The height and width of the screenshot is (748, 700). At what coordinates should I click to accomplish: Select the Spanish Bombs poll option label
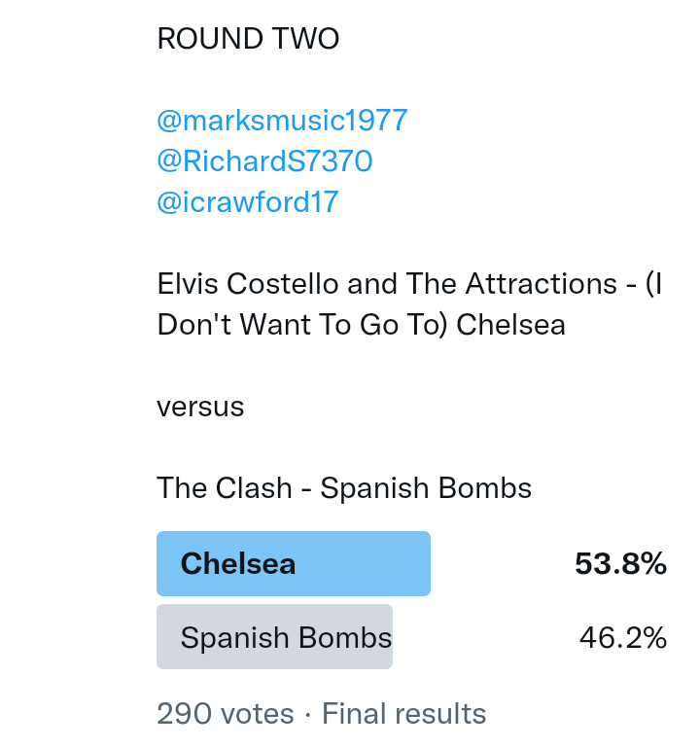click(x=286, y=637)
